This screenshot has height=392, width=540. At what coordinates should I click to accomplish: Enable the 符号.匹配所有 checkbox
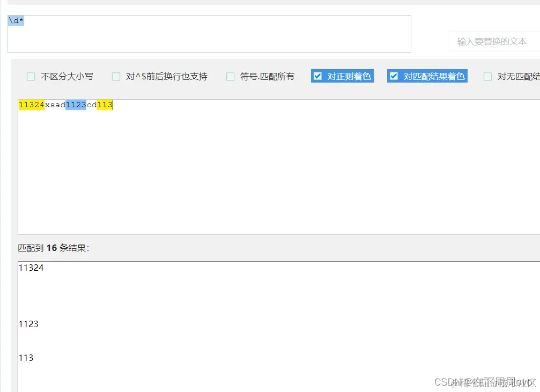(x=230, y=76)
